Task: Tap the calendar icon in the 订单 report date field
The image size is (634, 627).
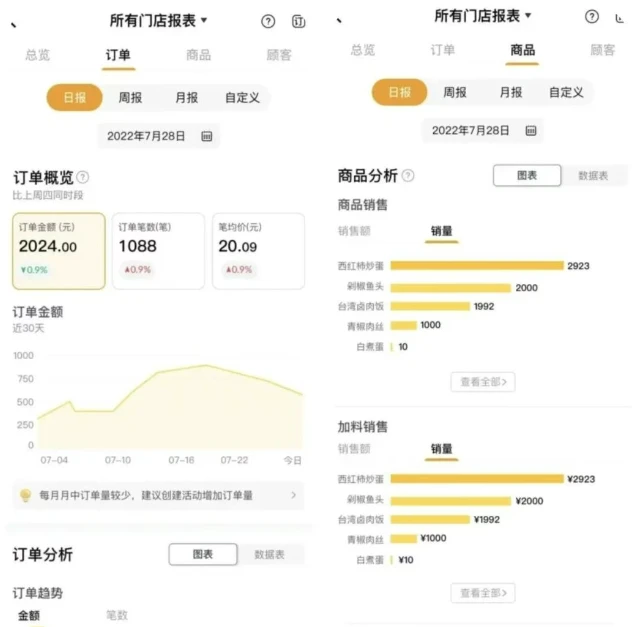Action: pyautogui.click(x=207, y=136)
